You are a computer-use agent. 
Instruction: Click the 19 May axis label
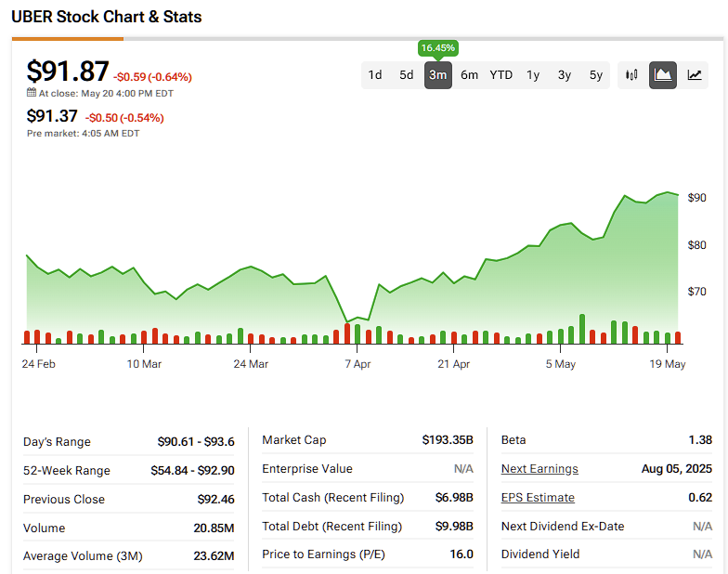coord(667,364)
